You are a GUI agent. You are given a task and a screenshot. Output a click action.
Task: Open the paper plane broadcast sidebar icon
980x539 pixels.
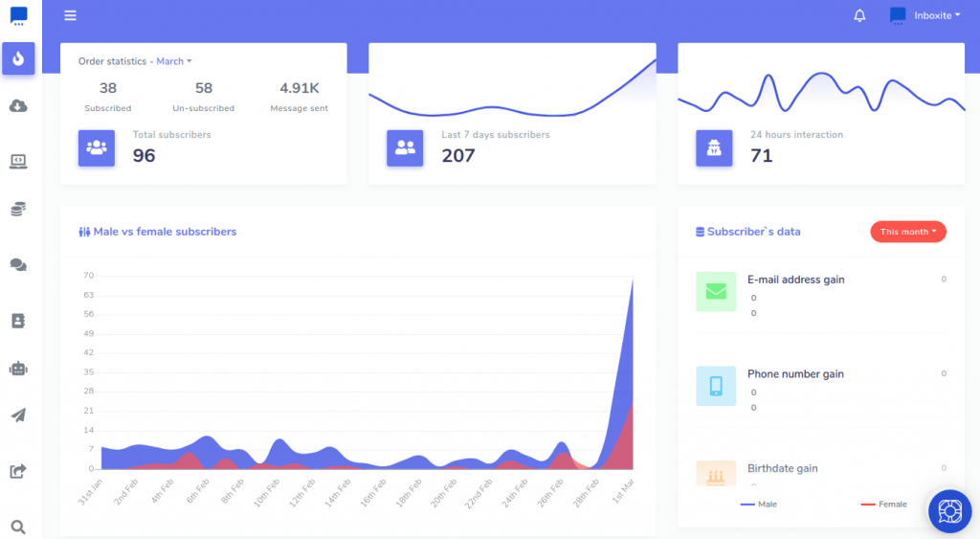point(18,415)
